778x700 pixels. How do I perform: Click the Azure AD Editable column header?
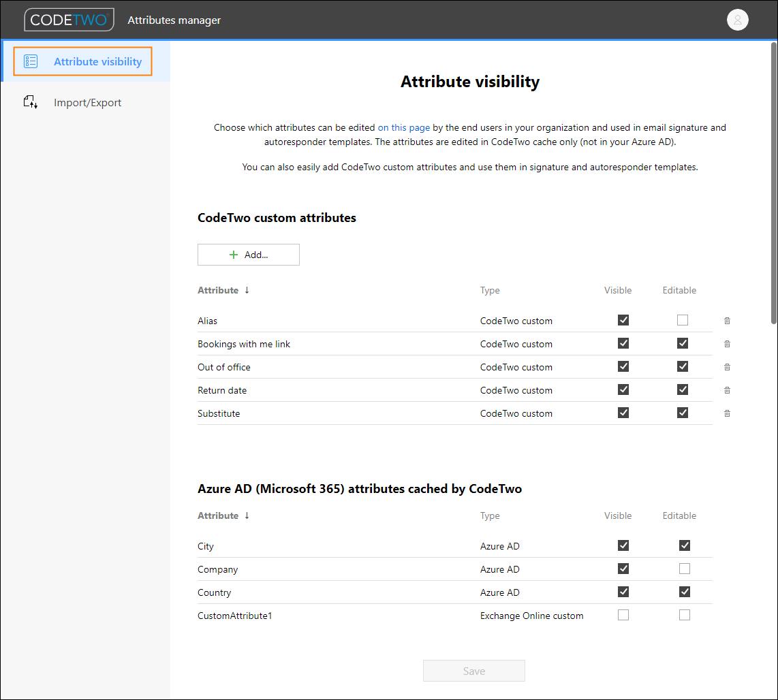pyautogui.click(x=679, y=515)
